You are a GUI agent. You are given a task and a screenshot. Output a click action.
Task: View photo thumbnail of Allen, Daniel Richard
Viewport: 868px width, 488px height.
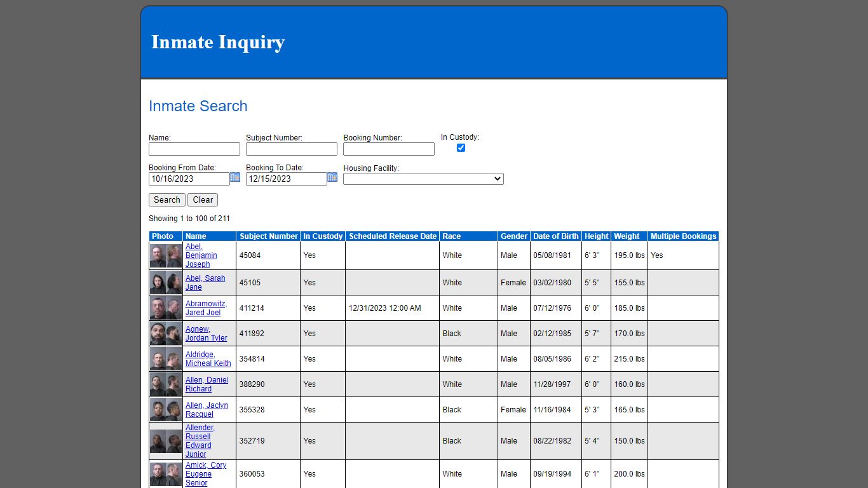(x=166, y=384)
